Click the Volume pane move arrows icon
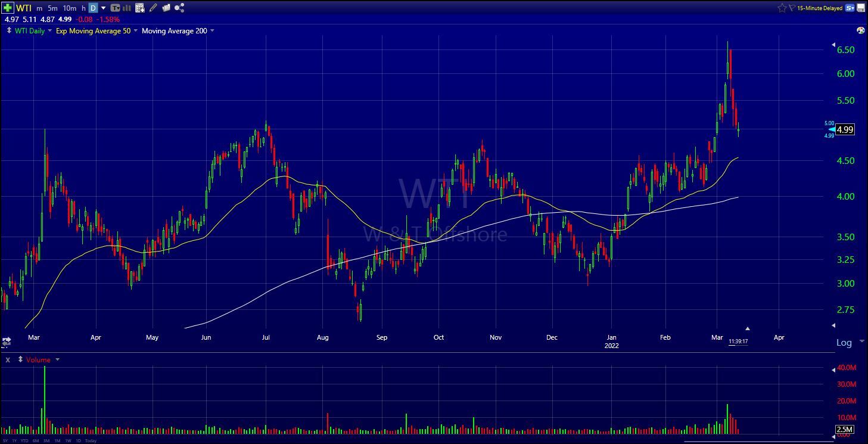The height and width of the screenshot is (444, 868). [x=20, y=359]
